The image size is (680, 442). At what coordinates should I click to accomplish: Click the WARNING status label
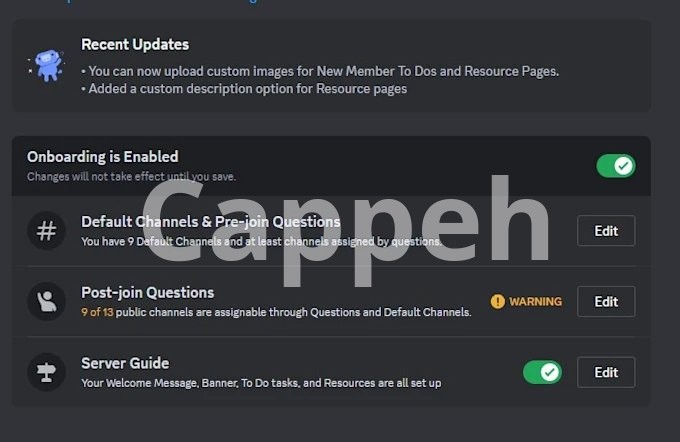(536, 301)
